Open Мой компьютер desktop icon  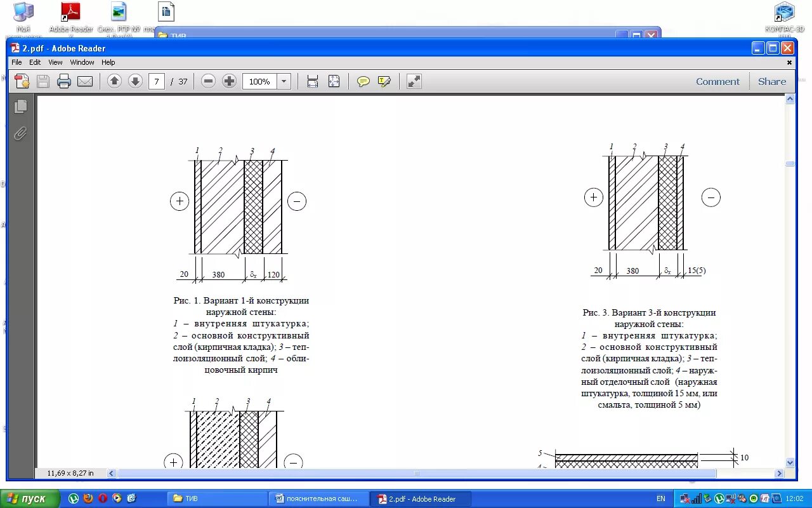tap(23, 17)
